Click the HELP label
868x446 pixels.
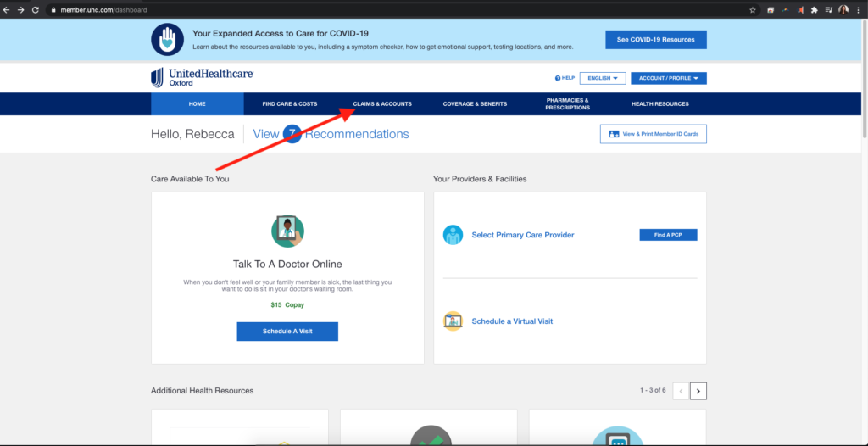click(x=569, y=78)
